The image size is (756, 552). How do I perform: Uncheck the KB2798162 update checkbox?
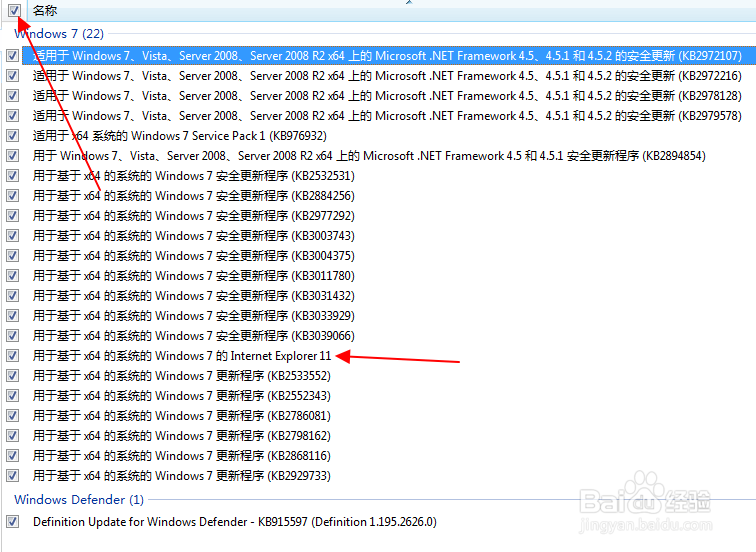(13, 436)
